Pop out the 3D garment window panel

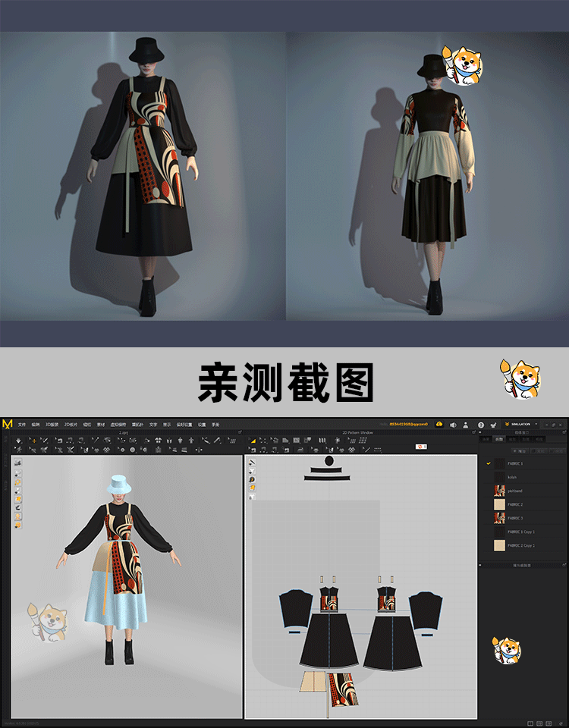pos(240,432)
